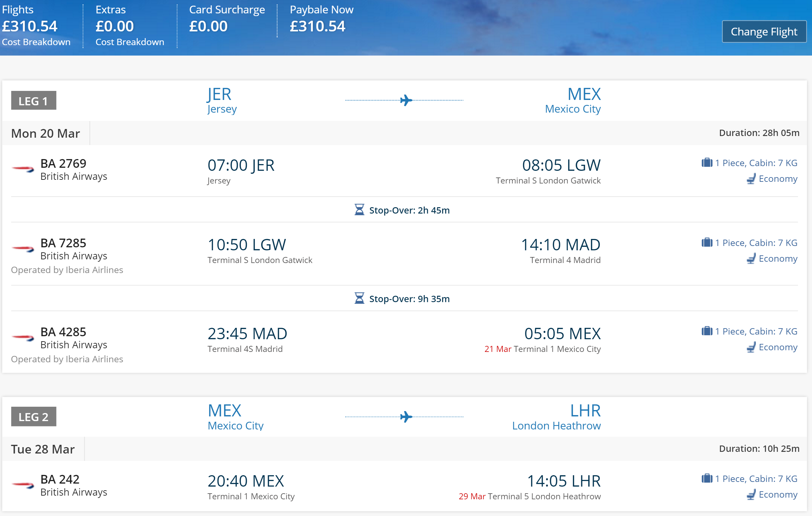Click the Economy label for BA 4285
Image resolution: width=812 pixels, height=516 pixels.
[x=778, y=347]
